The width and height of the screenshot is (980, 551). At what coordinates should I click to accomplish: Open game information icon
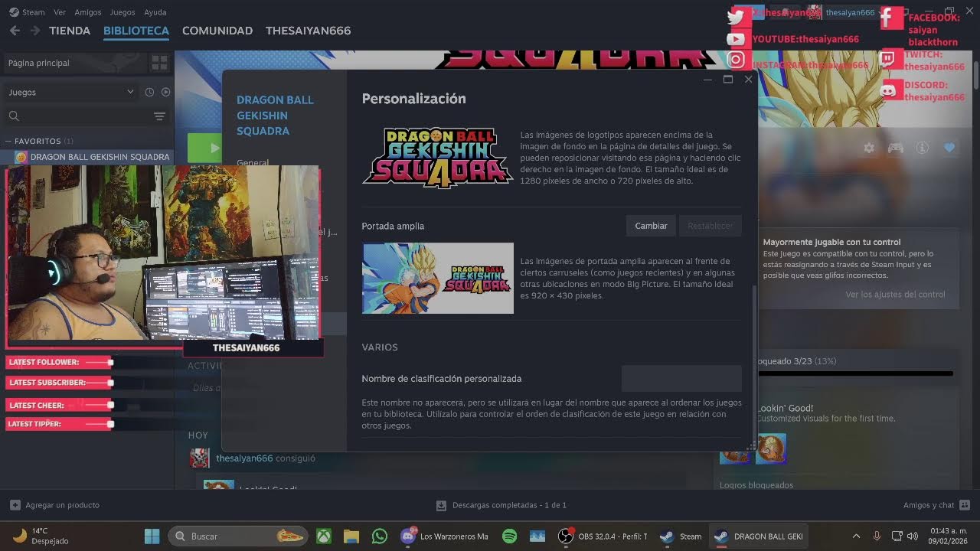(923, 148)
